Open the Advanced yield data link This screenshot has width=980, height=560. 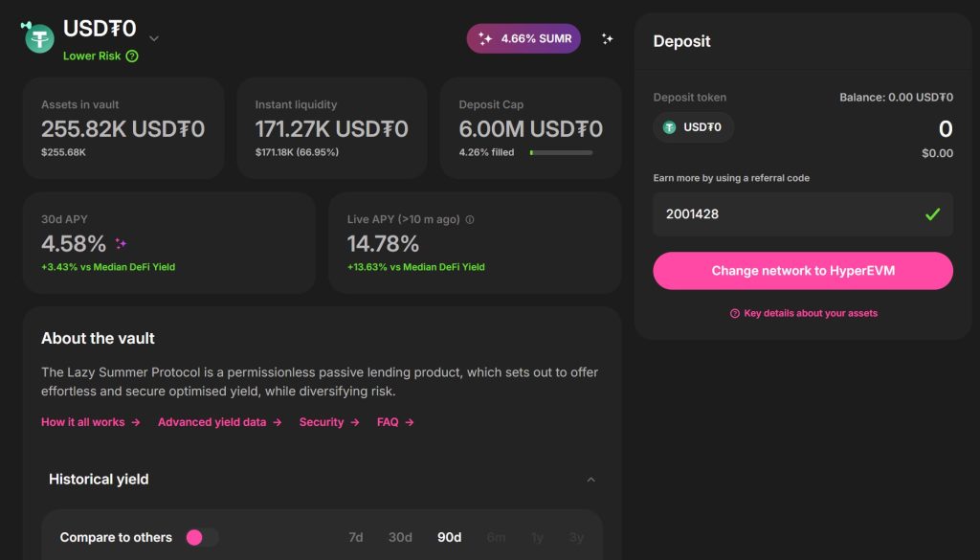coord(219,422)
